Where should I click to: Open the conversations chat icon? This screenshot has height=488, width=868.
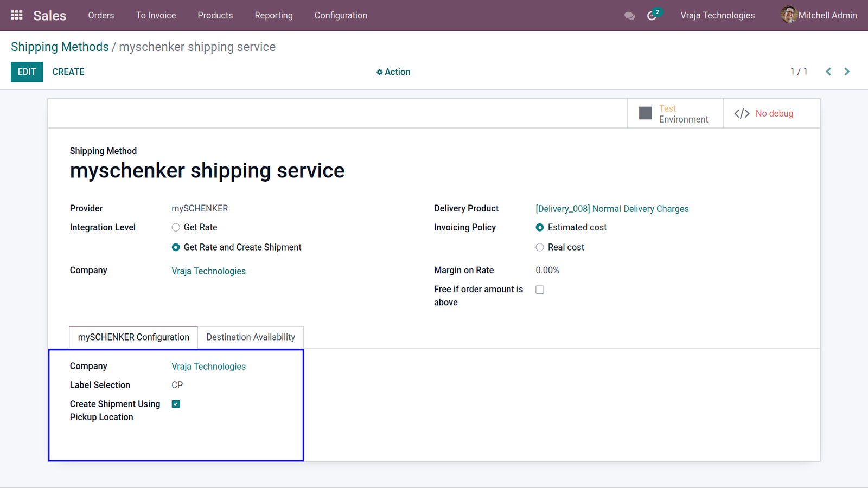[x=629, y=16]
